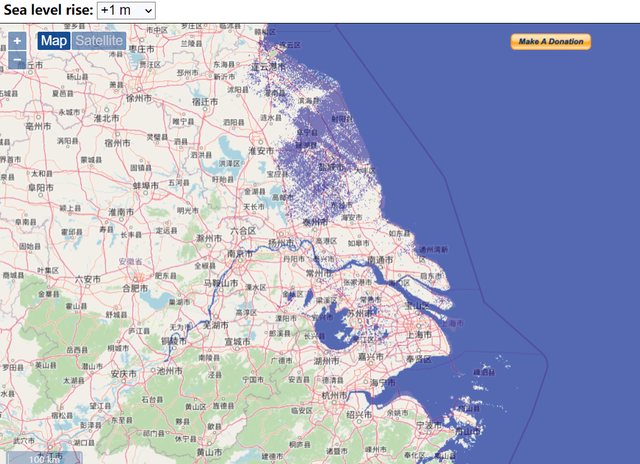Click the 常州市 city label
Screen dimensions: 640x464
[x=319, y=273]
